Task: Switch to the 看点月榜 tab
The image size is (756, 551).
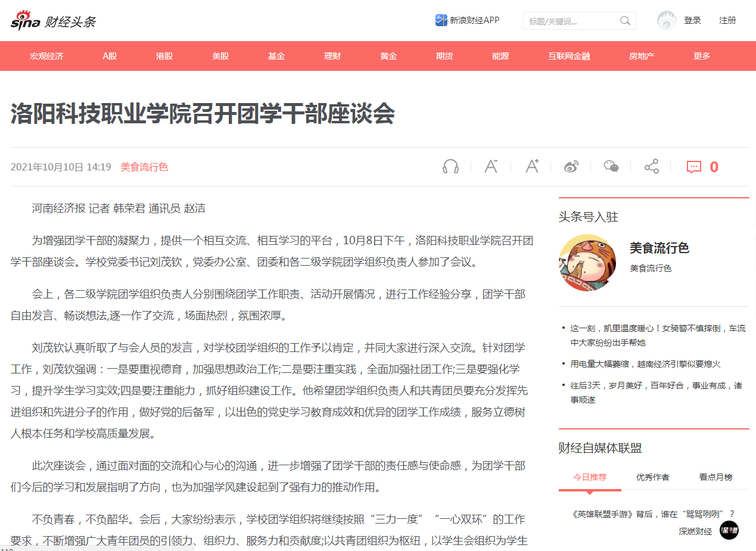Action: (715, 477)
